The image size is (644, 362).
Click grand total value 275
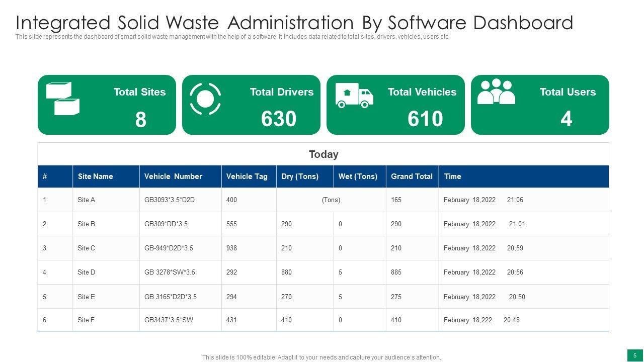pos(396,297)
